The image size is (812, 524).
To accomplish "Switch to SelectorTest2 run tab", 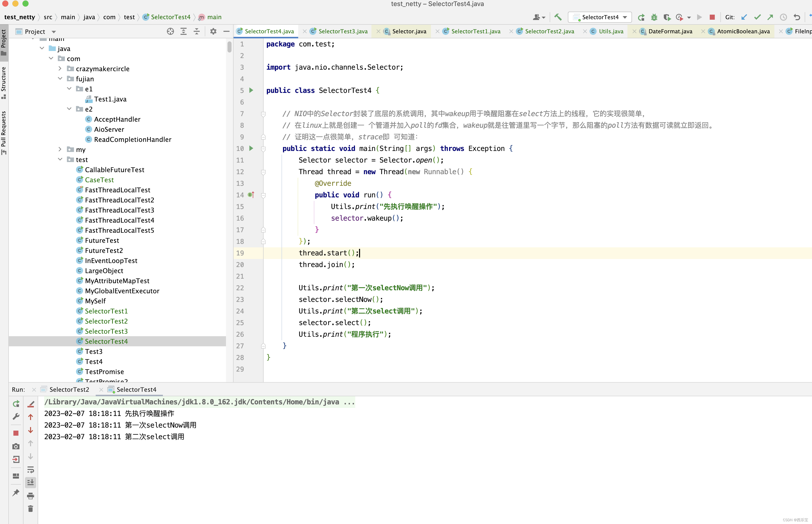I will [69, 389].
